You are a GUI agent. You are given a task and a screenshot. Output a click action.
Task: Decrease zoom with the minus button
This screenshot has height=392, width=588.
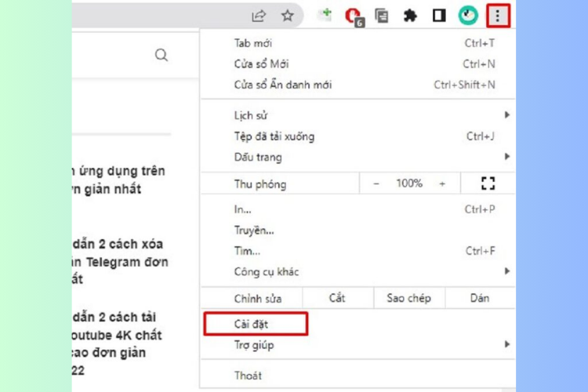376,183
